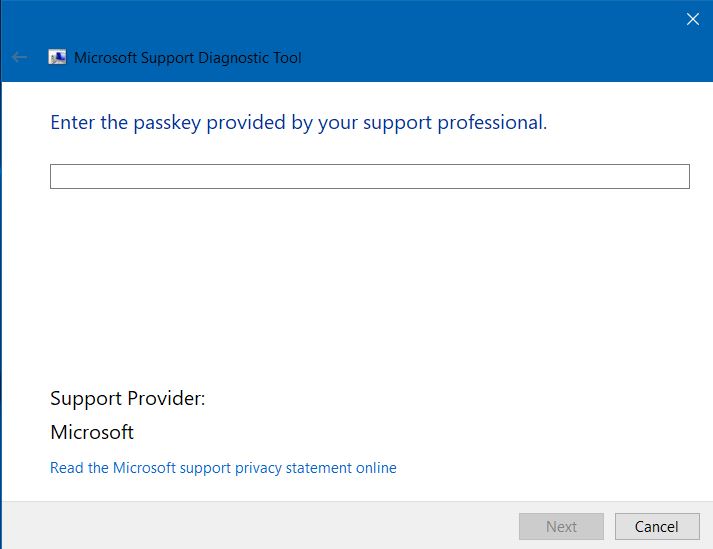The height and width of the screenshot is (549, 713).
Task: Click the Next button
Action: 561,526
